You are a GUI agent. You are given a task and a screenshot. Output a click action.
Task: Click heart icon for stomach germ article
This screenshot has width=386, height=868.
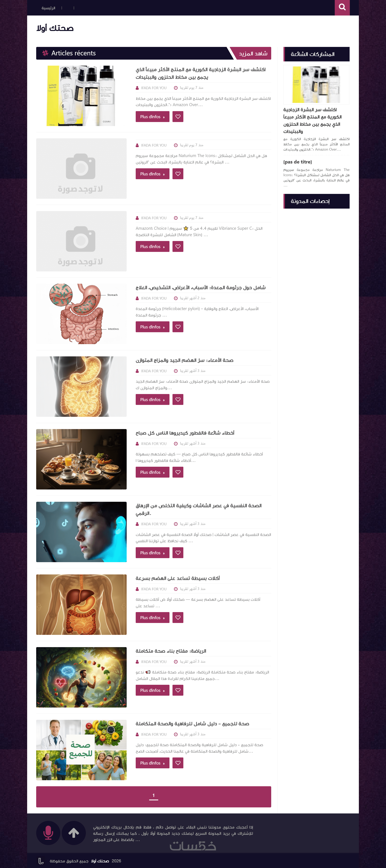pos(178,327)
